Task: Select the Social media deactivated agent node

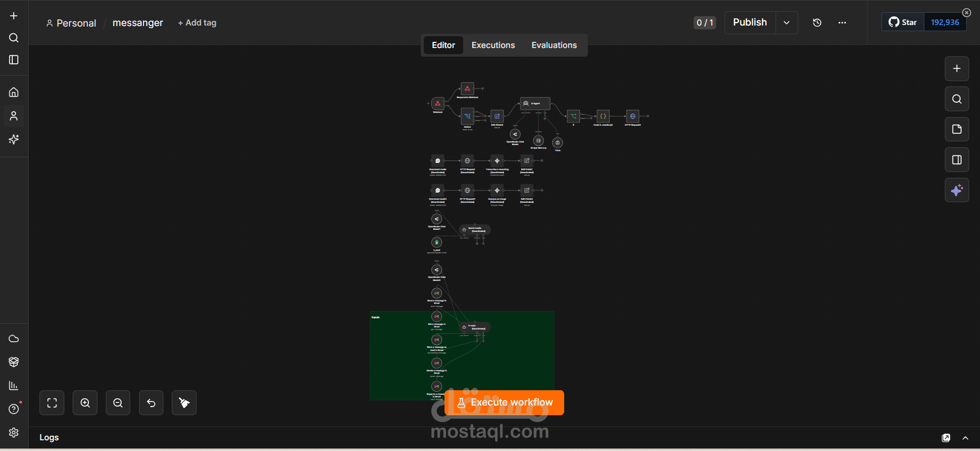Action: pyautogui.click(x=475, y=230)
